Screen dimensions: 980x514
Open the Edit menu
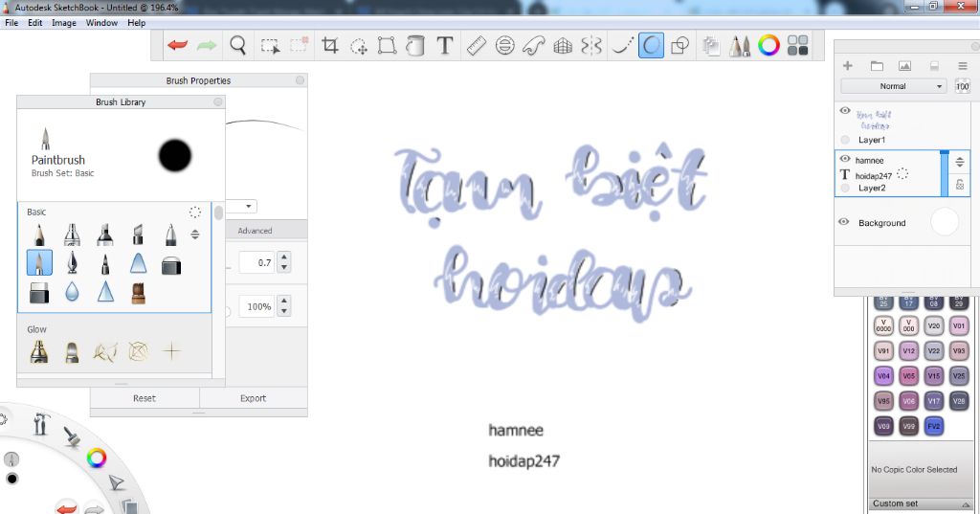35,23
